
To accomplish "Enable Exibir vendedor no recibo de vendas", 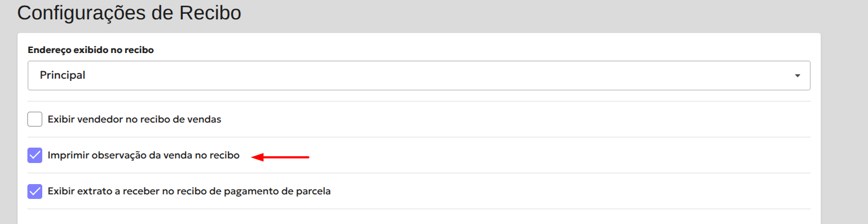I will [35, 119].
